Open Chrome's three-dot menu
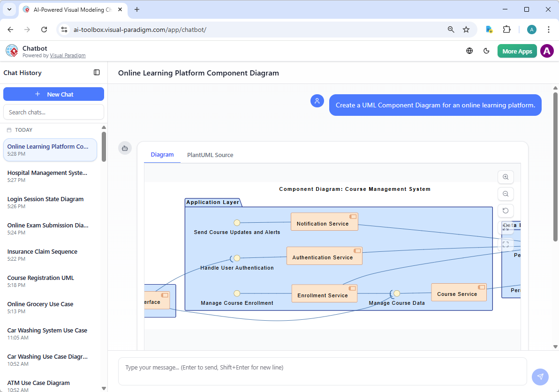The image size is (559, 392). click(x=549, y=29)
